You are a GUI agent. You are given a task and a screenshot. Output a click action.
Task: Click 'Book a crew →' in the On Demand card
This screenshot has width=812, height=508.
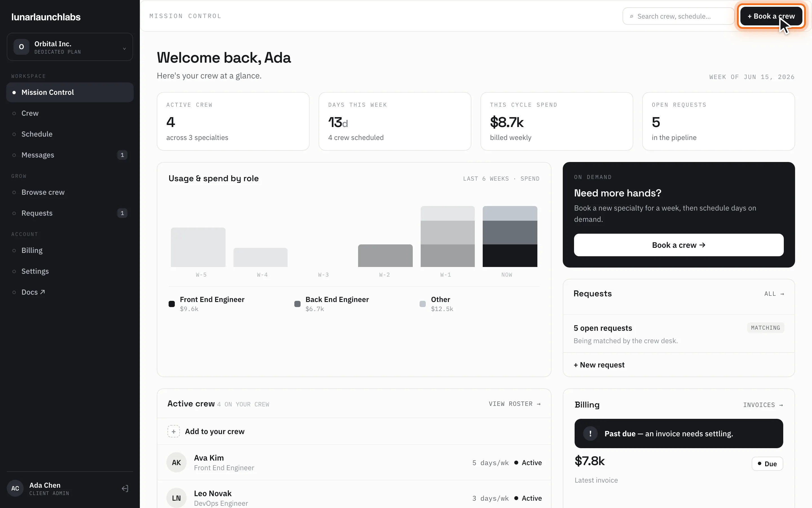678,245
